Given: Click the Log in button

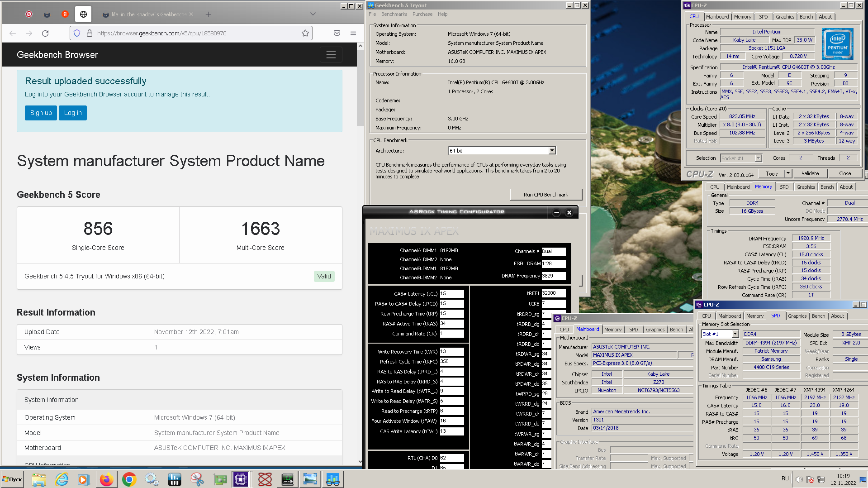Looking at the screenshot, I should 73,113.
